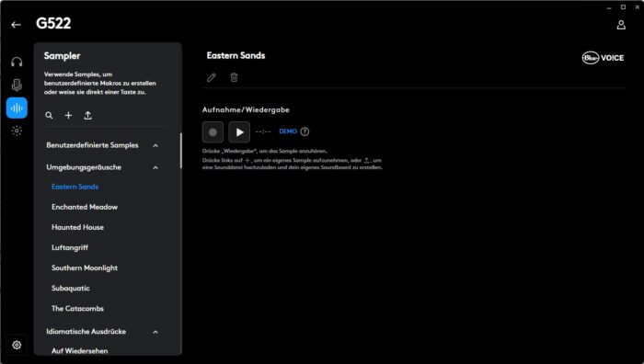This screenshot has height=364, width=644.
Task: Edit Eastern Sands with pencil icon
Action: coord(211,77)
